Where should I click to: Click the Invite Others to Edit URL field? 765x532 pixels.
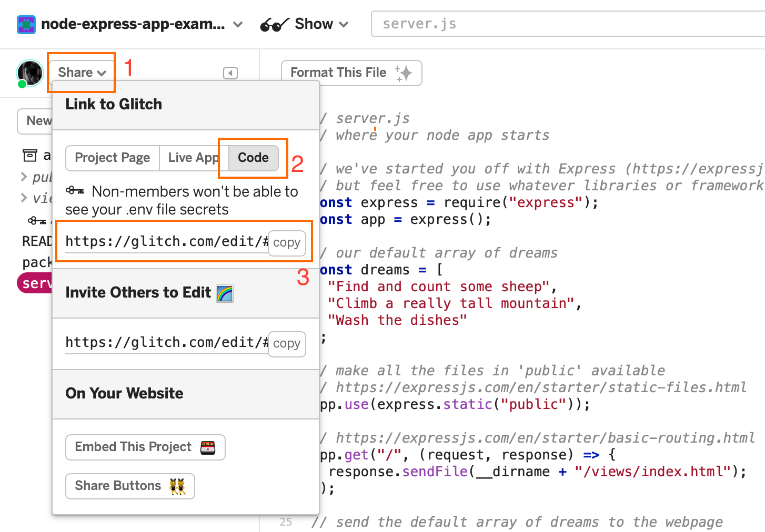pyautogui.click(x=167, y=343)
